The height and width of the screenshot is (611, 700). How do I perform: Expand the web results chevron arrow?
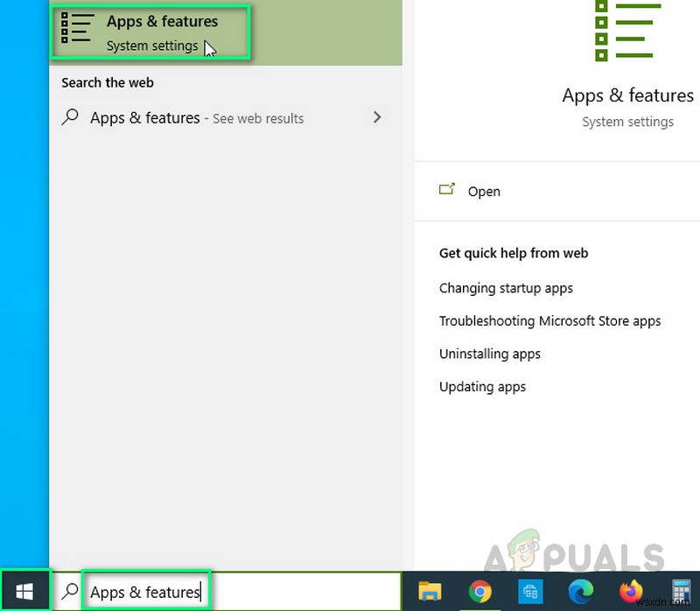pos(377,117)
